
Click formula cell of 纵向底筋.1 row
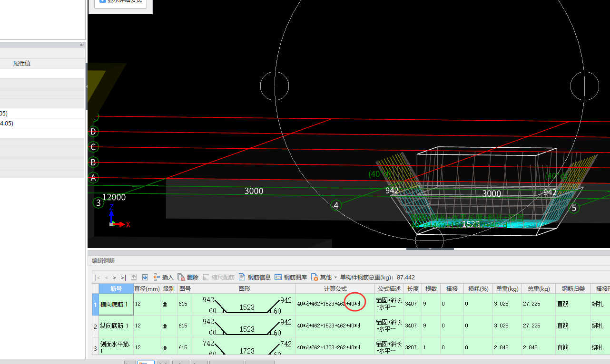tap(335, 326)
